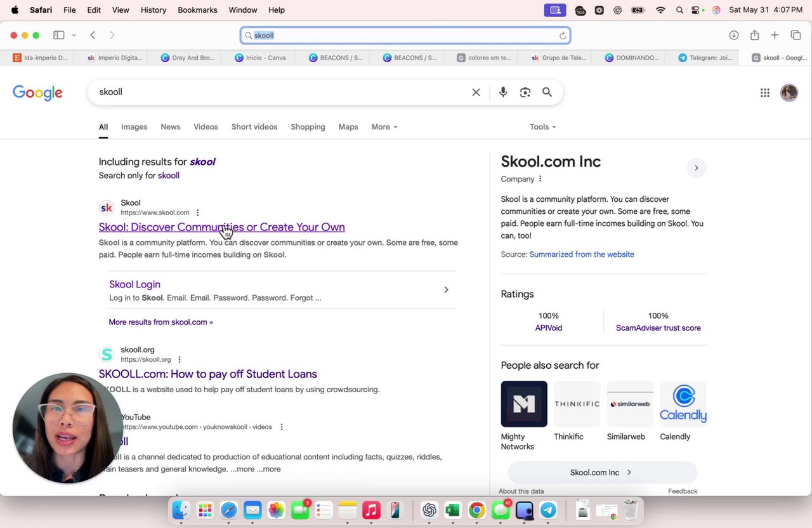Start a Google voice search

[503, 93]
